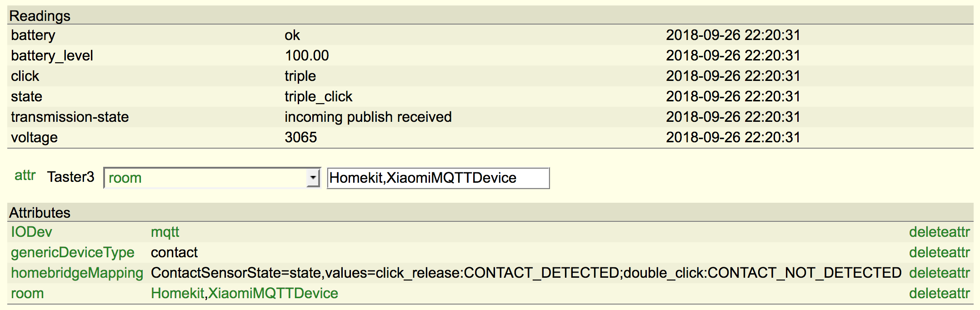Viewport: 980px width, 310px height.
Task: Click deleteattr for genericDeviceType
Action: tap(939, 252)
